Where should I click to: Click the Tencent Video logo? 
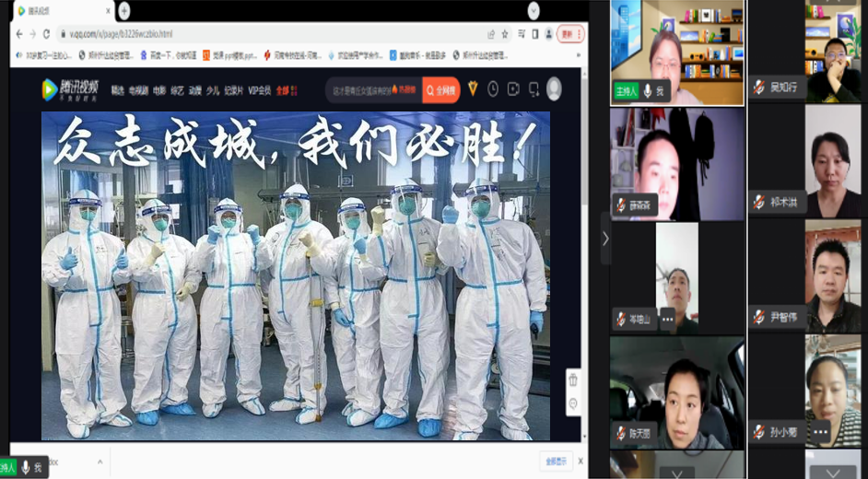tap(70, 89)
